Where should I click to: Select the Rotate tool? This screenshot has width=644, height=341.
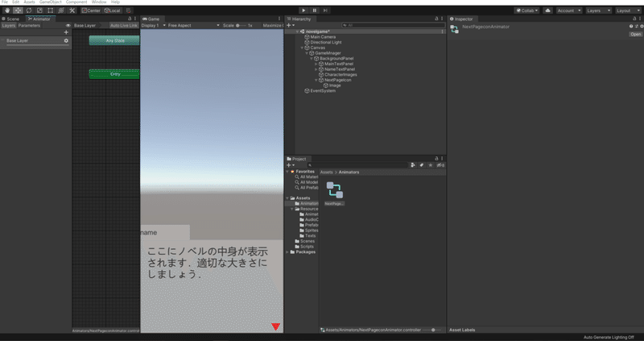[x=29, y=10]
